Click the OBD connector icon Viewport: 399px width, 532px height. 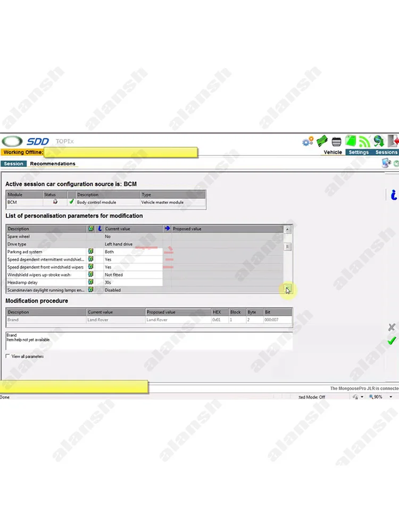pyautogui.click(x=336, y=142)
